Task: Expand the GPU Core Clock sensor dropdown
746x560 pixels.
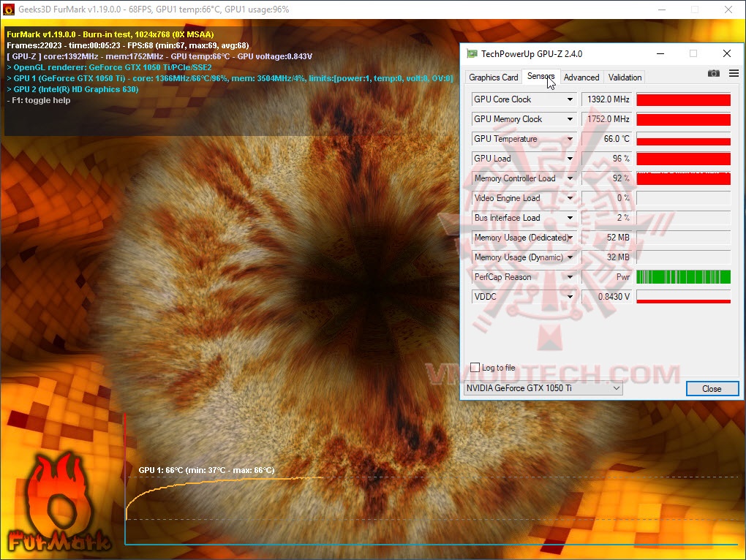Action: [570, 99]
